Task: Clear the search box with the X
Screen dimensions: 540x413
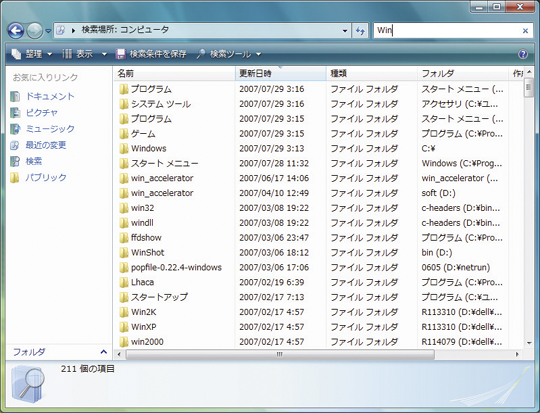Action: (x=525, y=31)
